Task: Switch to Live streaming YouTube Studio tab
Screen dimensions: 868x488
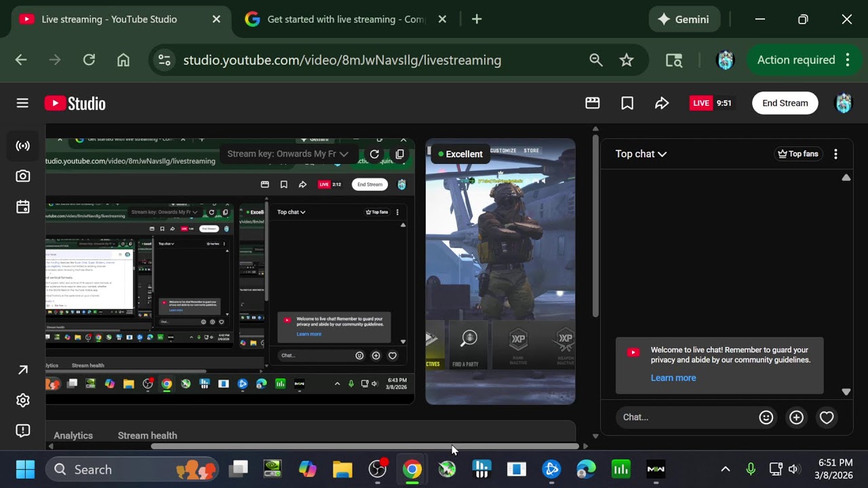Action: (x=120, y=19)
